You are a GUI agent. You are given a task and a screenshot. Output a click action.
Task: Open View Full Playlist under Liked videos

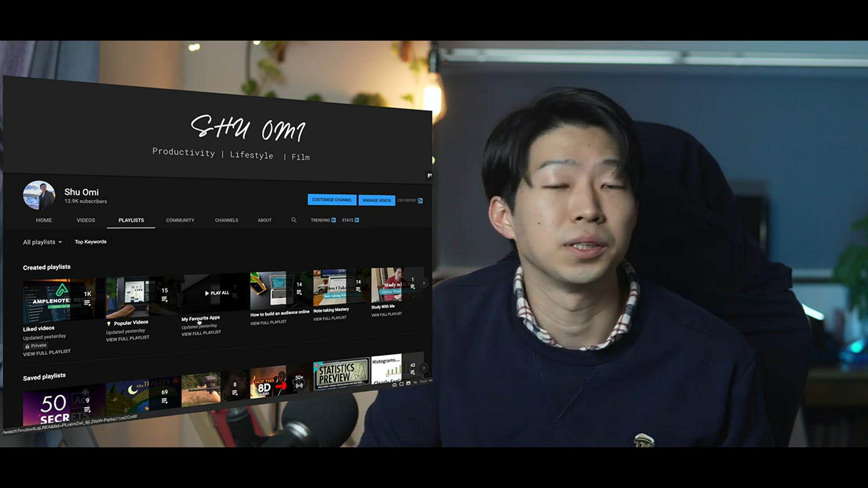coord(47,352)
